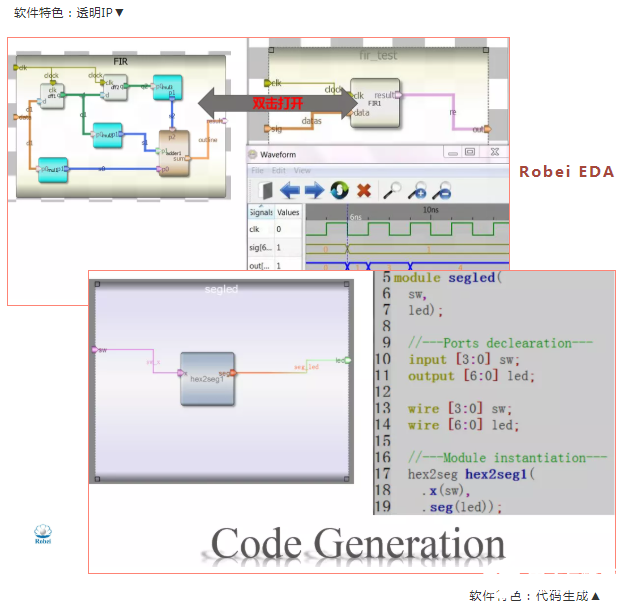Click the blue back arrow in Waveform toolbar
Screen dimensions: 627x605
[290, 190]
